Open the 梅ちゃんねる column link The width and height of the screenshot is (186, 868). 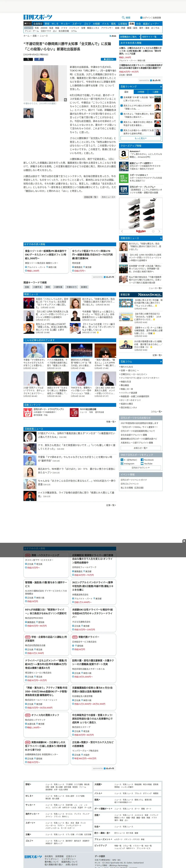coord(127,367)
